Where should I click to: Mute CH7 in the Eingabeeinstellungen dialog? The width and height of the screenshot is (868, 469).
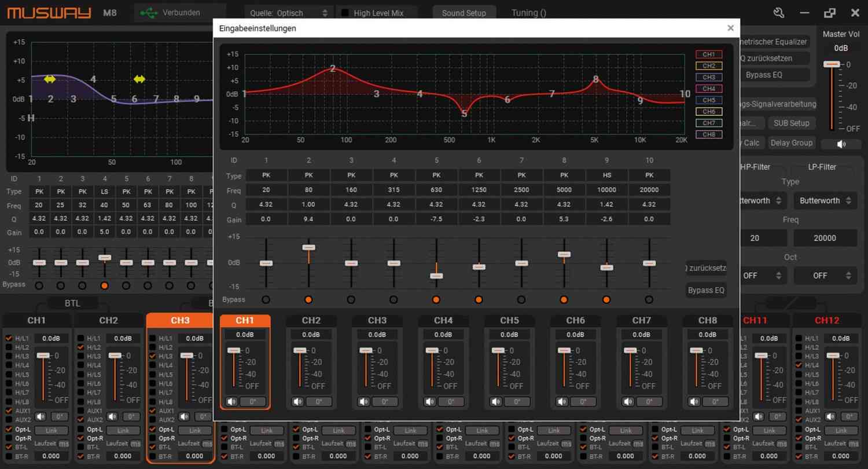tap(628, 401)
